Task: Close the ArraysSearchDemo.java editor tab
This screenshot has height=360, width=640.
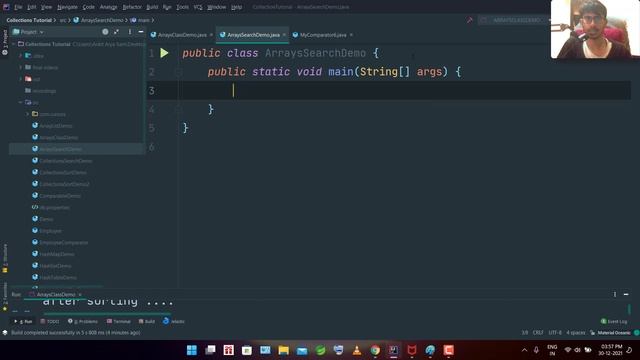Action: (x=284, y=35)
